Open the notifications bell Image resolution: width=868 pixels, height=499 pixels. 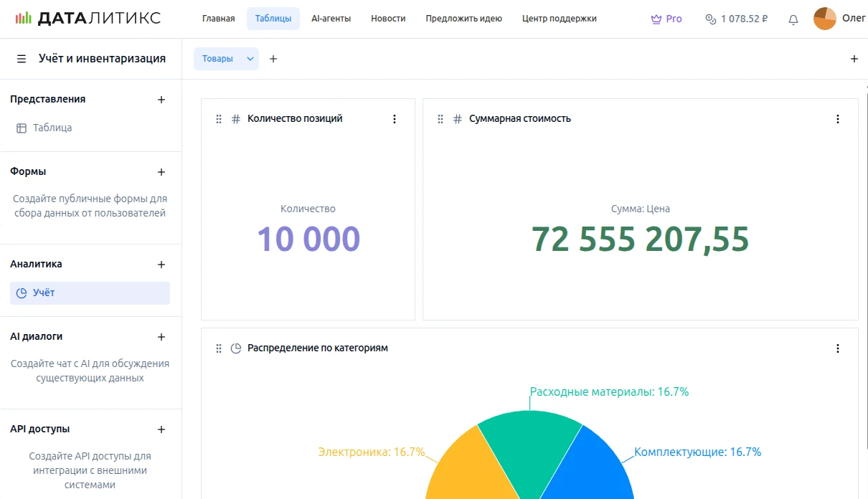click(x=793, y=19)
